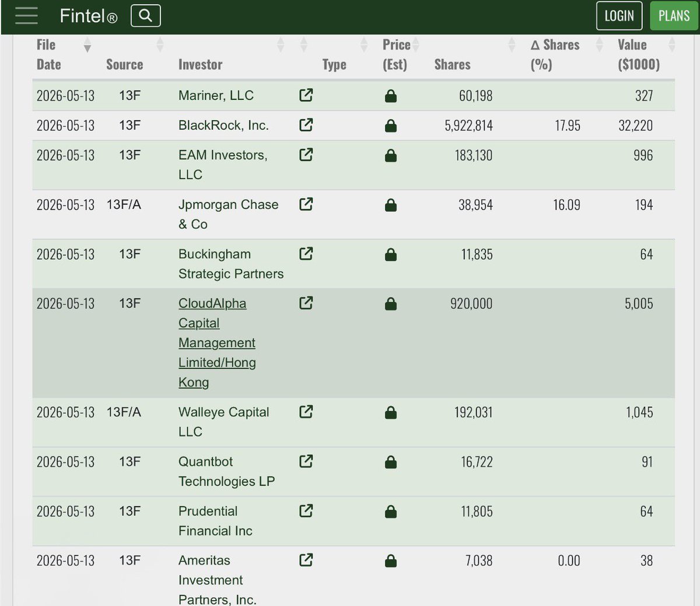Select Walleye Capital value 1,045
This screenshot has width=700, height=606.
coord(639,413)
